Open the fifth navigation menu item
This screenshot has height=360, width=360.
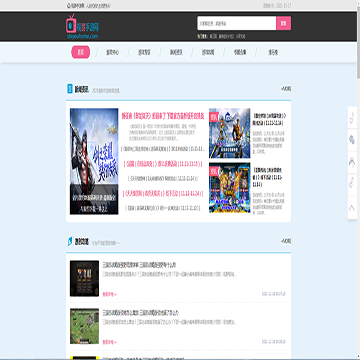[208, 52]
